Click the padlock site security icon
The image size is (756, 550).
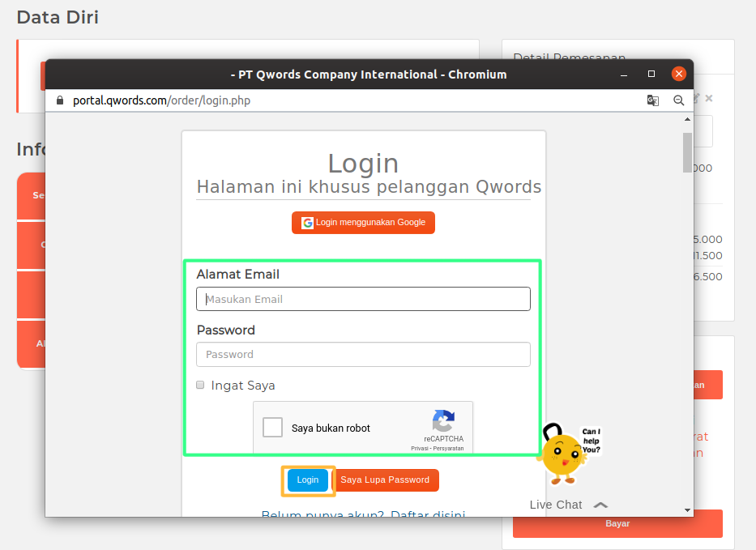(x=58, y=100)
